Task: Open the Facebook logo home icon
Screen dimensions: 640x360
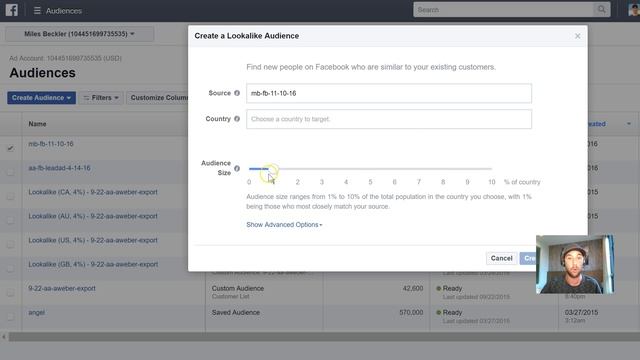Action: 11,10
